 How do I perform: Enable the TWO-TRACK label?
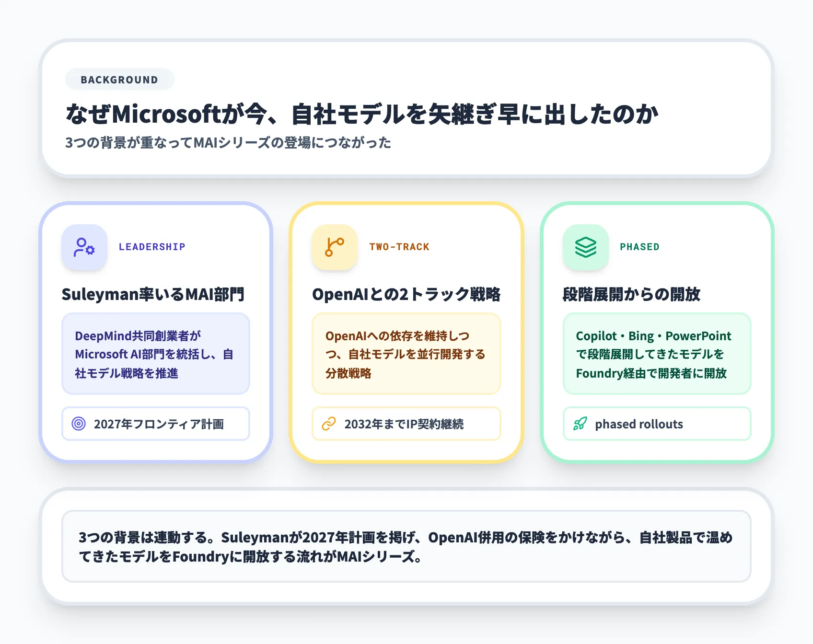tap(399, 247)
